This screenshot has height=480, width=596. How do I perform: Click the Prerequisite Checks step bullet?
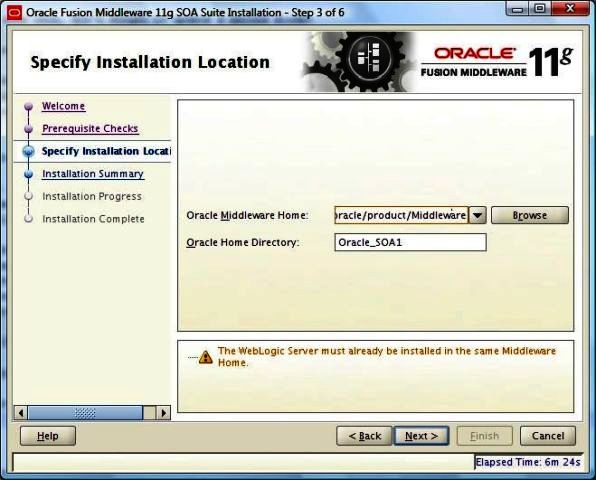(29, 129)
